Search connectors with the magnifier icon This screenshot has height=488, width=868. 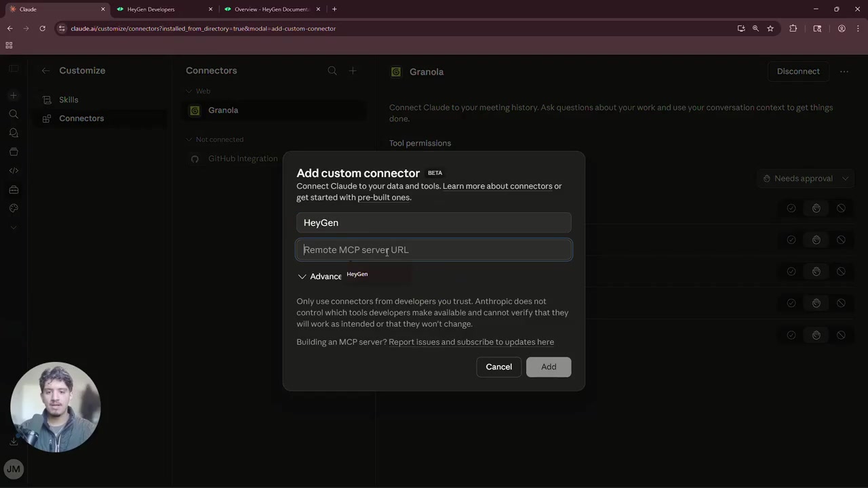(332, 70)
